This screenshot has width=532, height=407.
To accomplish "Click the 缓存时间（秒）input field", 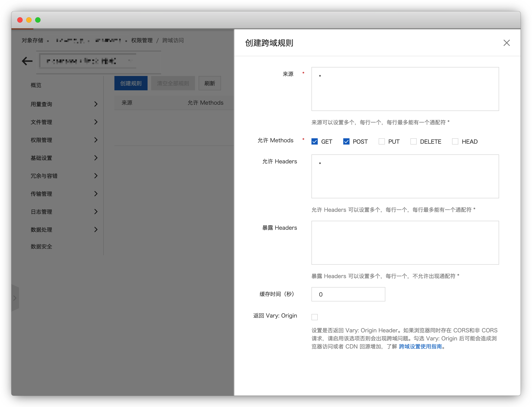I will click(x=348, y=294).
